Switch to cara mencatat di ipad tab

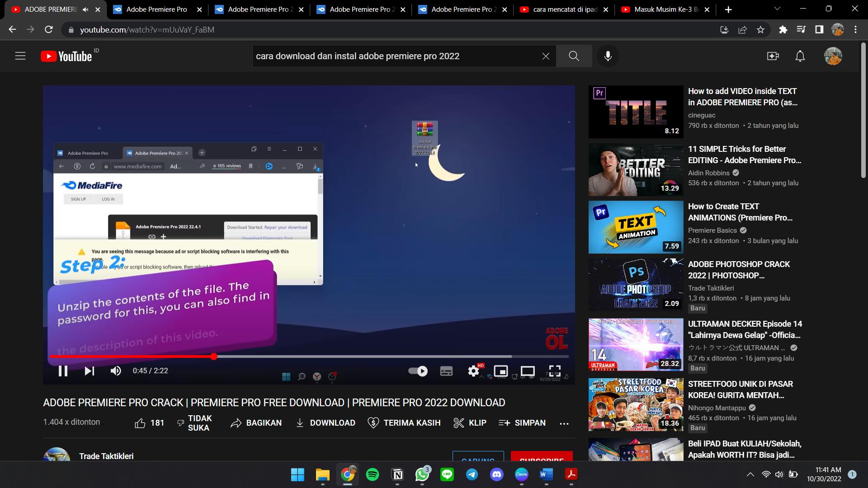coord(564,9)
